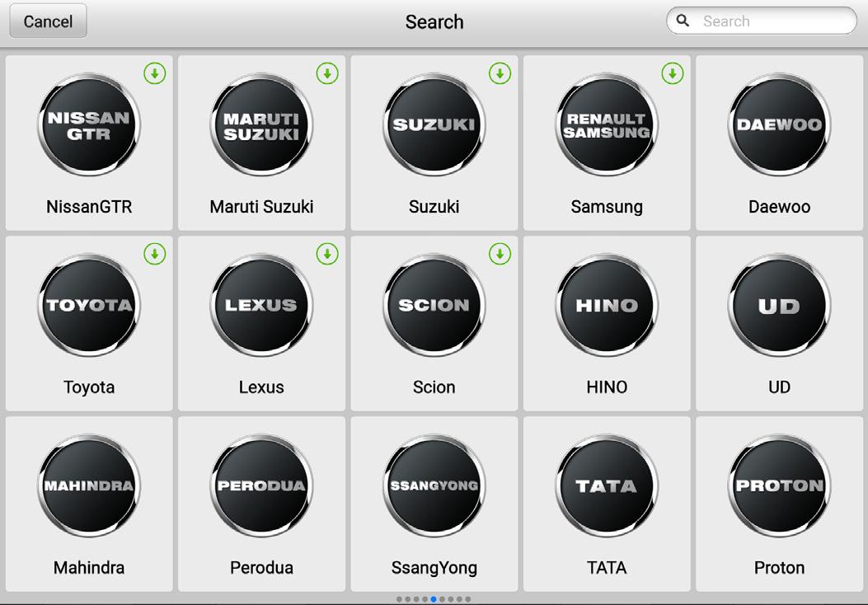The height and width of the screenshot is (605, 868).
Task: Click the 'TATA' label text
Action: (x=607, y=567)
